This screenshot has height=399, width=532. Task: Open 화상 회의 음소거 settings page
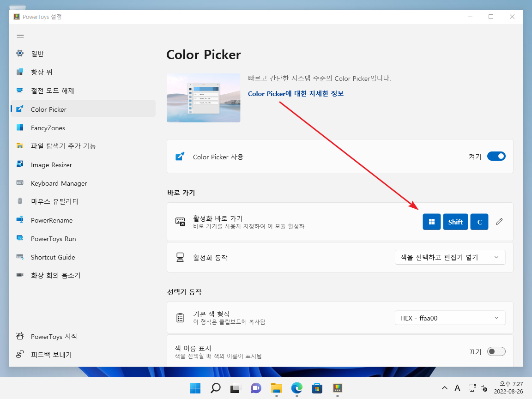83,276
